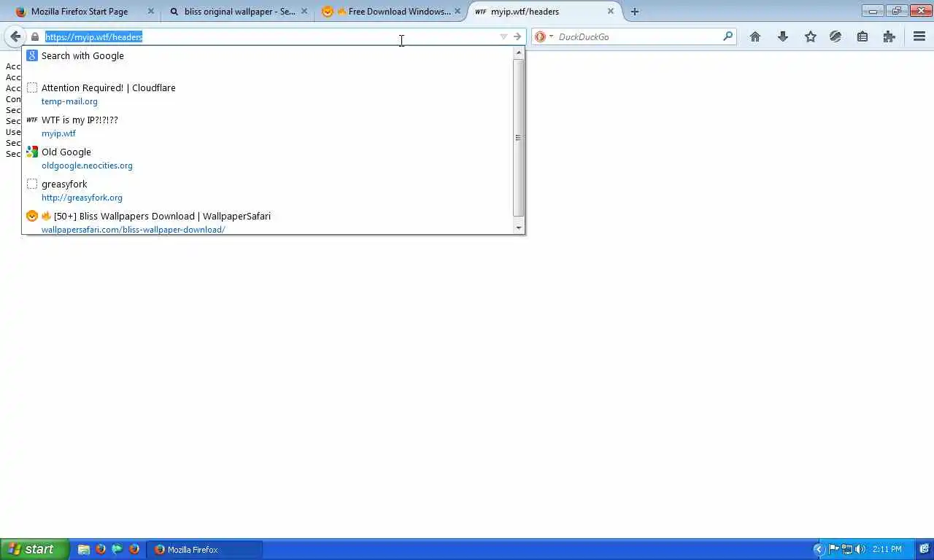Close the Mozilla Firefox Start Page tab
The height and width of the screenshot is (560, 934).
click(151, 11)
